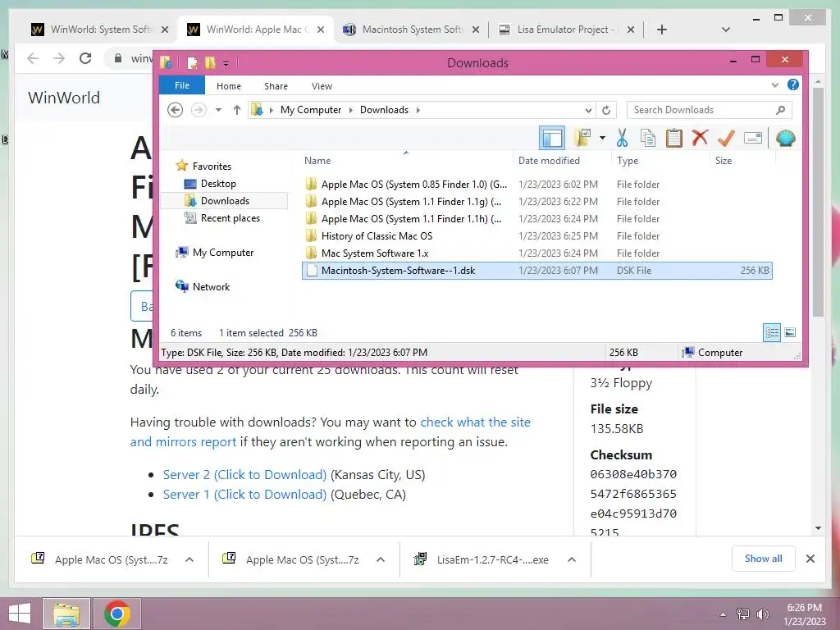840x630 pixels.
Task: Open a new Chrome tab
Action: point(662,30)
